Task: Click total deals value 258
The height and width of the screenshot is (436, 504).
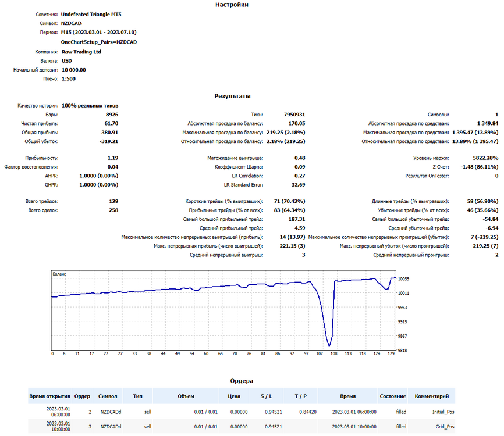Action: coord(113,210)
